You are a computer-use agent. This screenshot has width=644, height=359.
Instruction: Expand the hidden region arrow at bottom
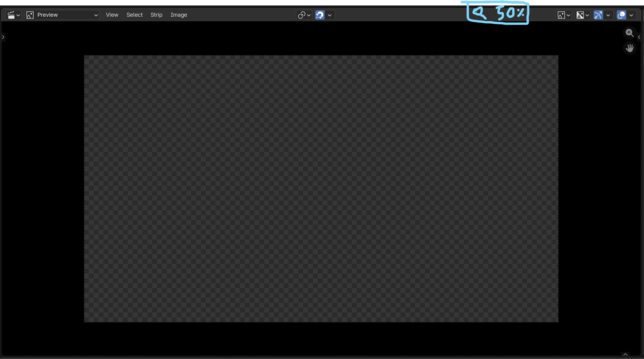(625, 354)
